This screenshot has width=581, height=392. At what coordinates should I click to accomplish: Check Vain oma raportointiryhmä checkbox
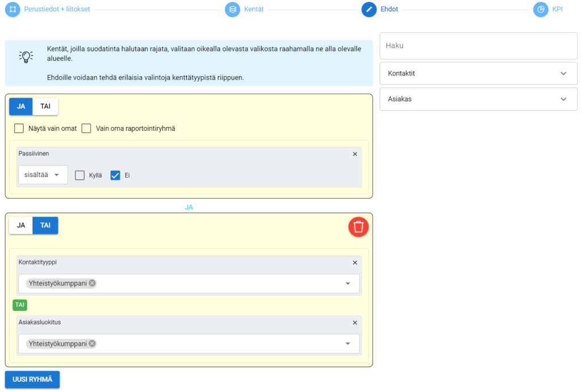(86, 128)
